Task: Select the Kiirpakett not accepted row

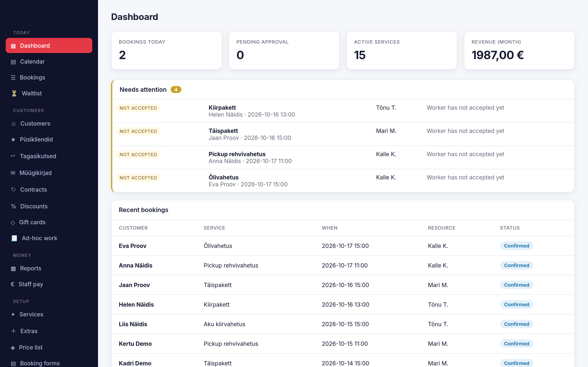Action: click(343, 111)
